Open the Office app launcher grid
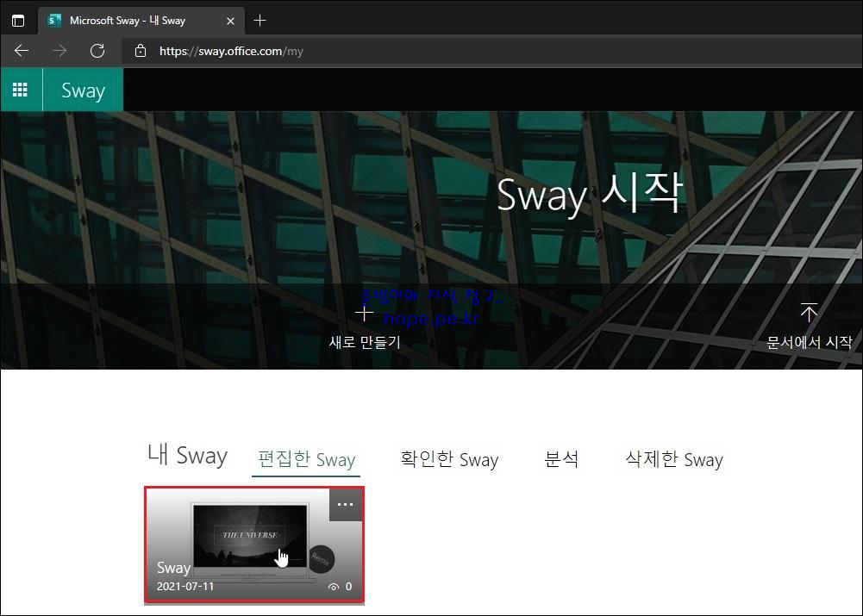The height and width of the screenshot is (616, 863). coord(21,90)
